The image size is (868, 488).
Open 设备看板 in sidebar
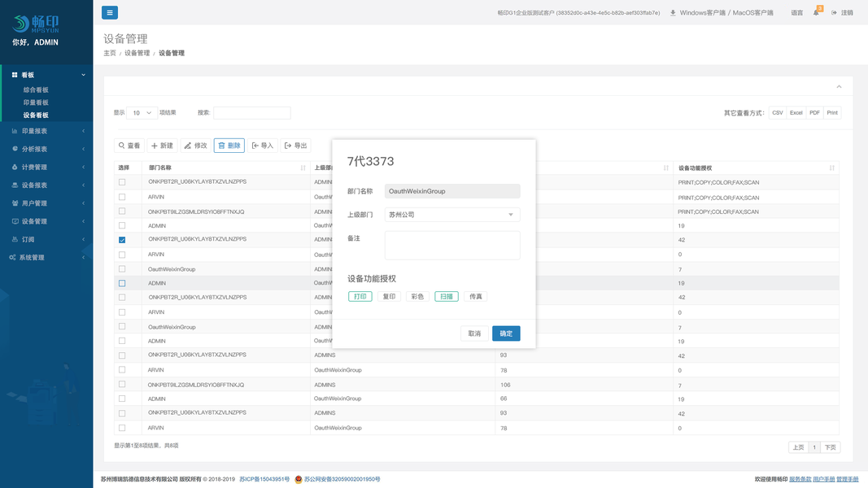point(36,115)
